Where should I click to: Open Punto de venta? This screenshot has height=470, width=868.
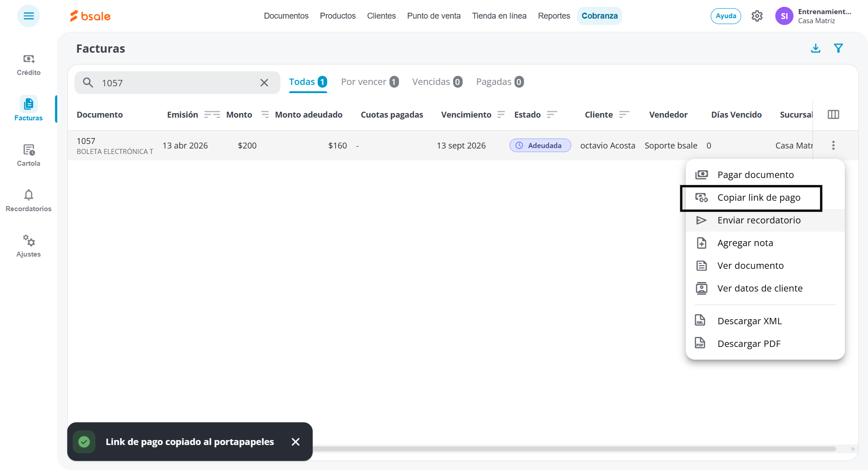click(434, 16)
